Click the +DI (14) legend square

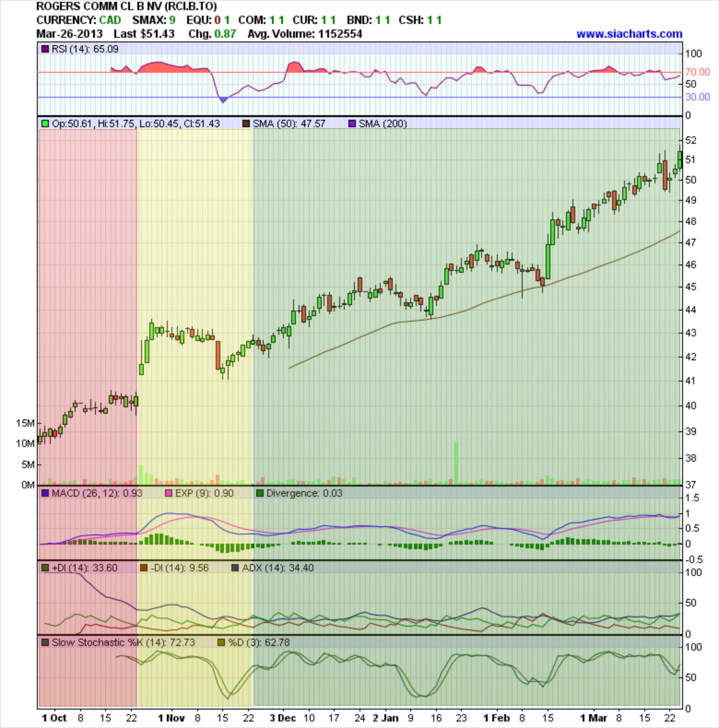45,568
